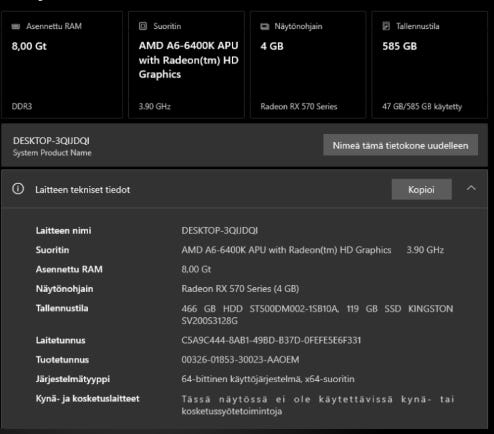The image size is (494, 434).
Task: Select Radeon RX 570 Series (4 GB) value
Action: point(240,289)
